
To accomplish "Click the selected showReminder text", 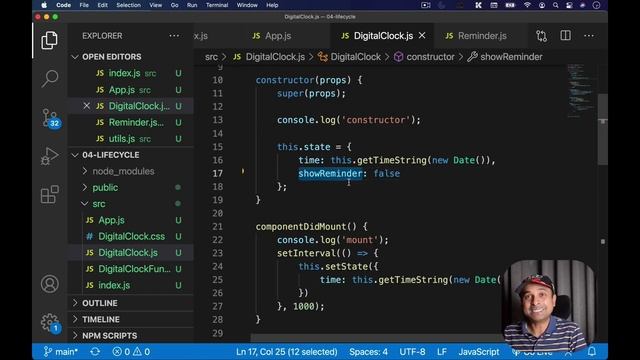I will tap(330, 173).
